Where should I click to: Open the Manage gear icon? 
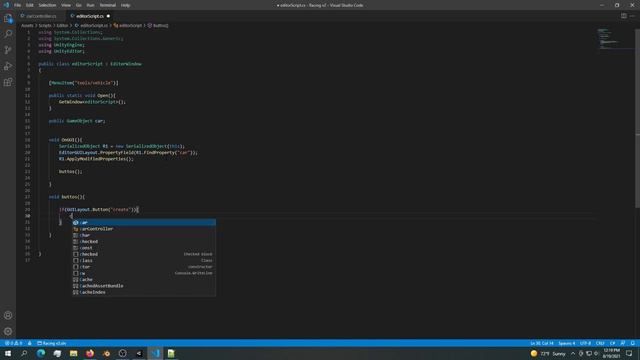(8, 331)
